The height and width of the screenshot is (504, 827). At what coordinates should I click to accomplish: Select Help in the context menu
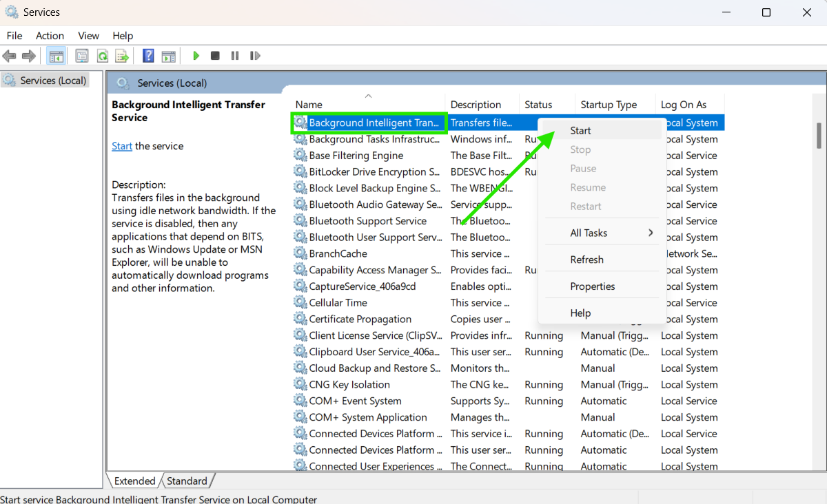tap(602, 313)
